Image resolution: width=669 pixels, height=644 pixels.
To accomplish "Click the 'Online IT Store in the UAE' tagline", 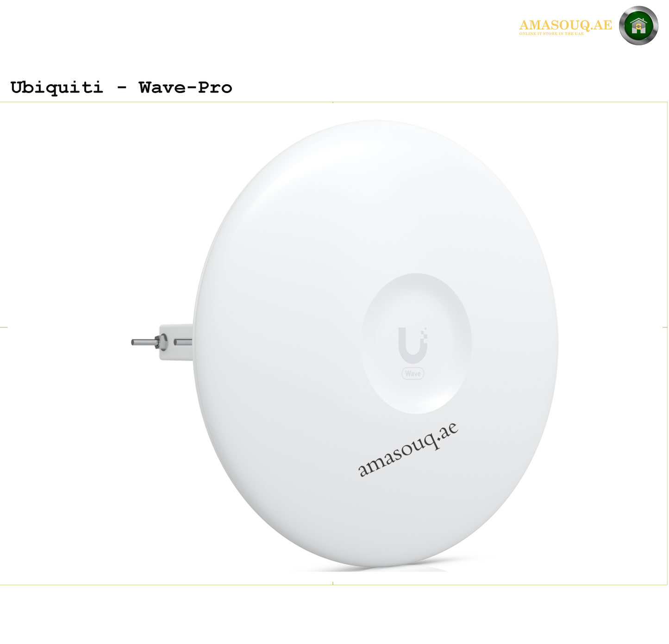I will [551, 34].
